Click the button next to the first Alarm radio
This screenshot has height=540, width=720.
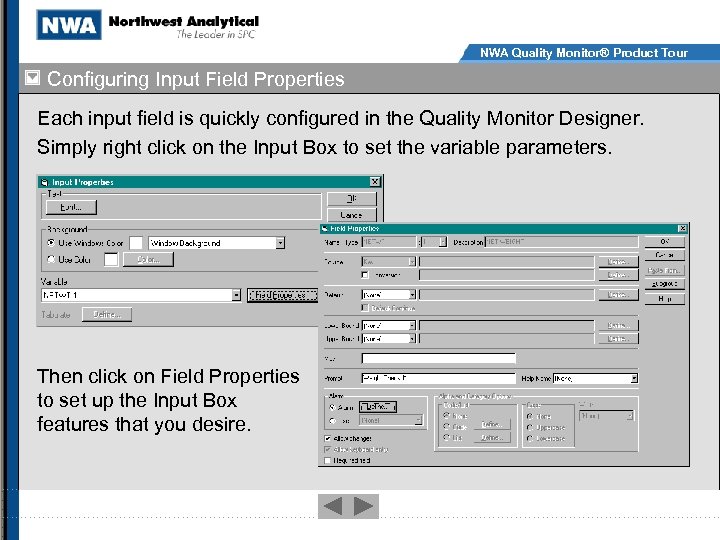377,407
